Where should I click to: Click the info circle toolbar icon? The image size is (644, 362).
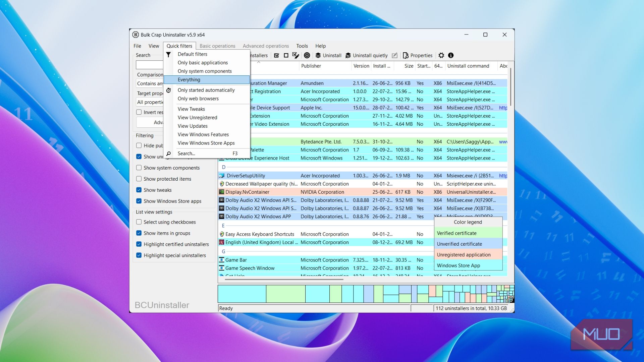tap(451, 56)
